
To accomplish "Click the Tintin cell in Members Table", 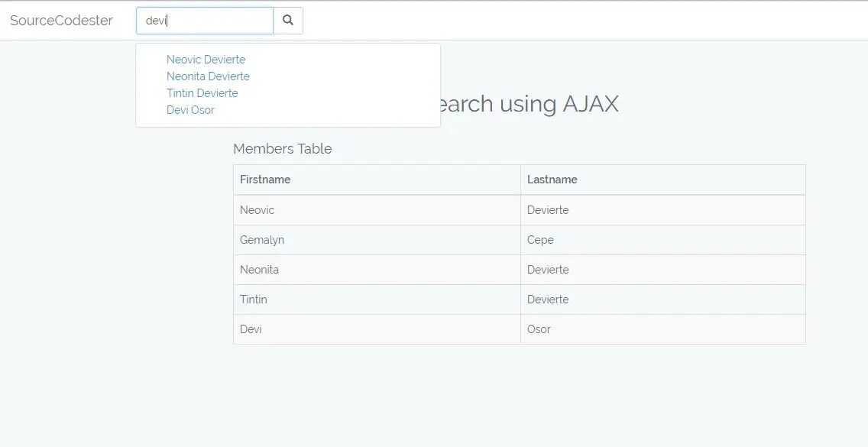I will [254, 300].
